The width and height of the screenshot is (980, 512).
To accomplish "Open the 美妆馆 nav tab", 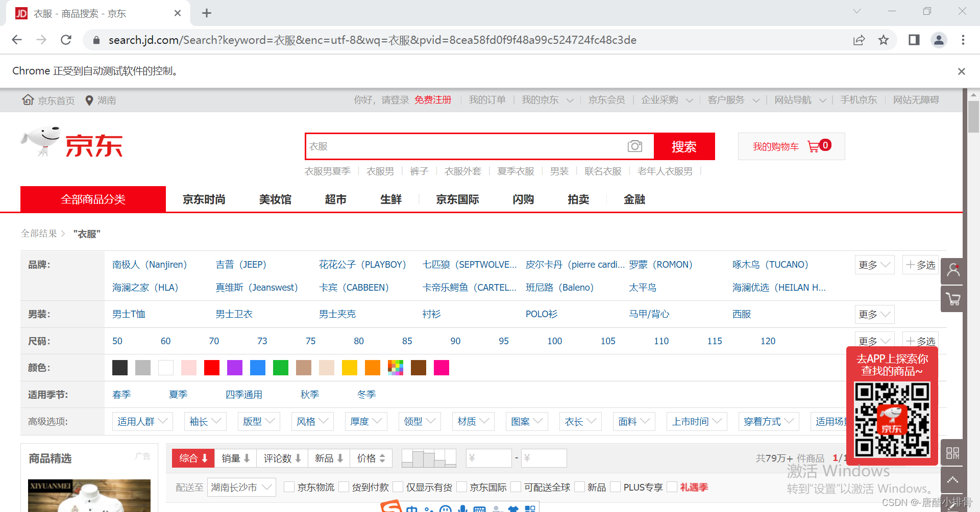I will pyautogui.click(x=275, y=199).
